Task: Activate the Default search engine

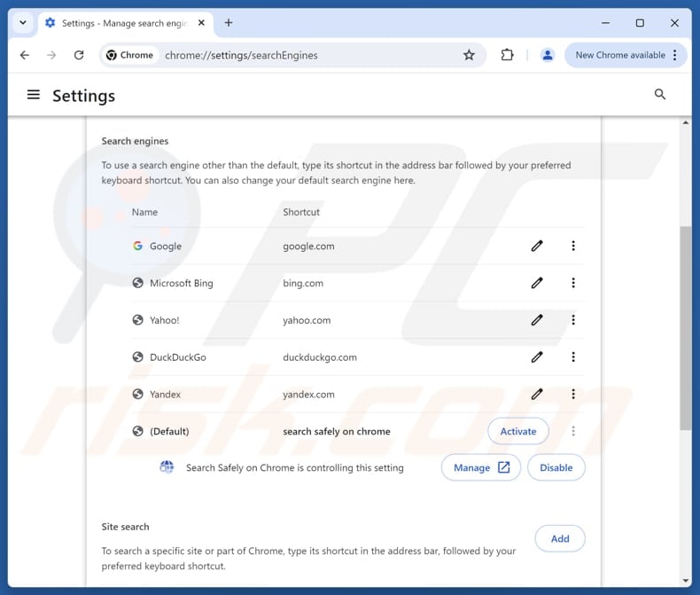Action: pos(518,431)
